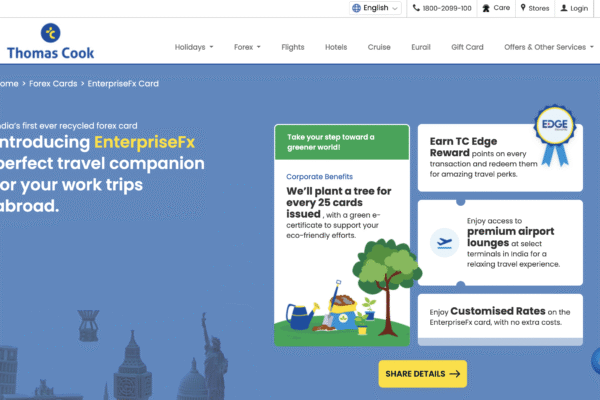Viewport: 600px width, 400px height.
Task: Expand the Forex menu
Action: coord(247,47)
